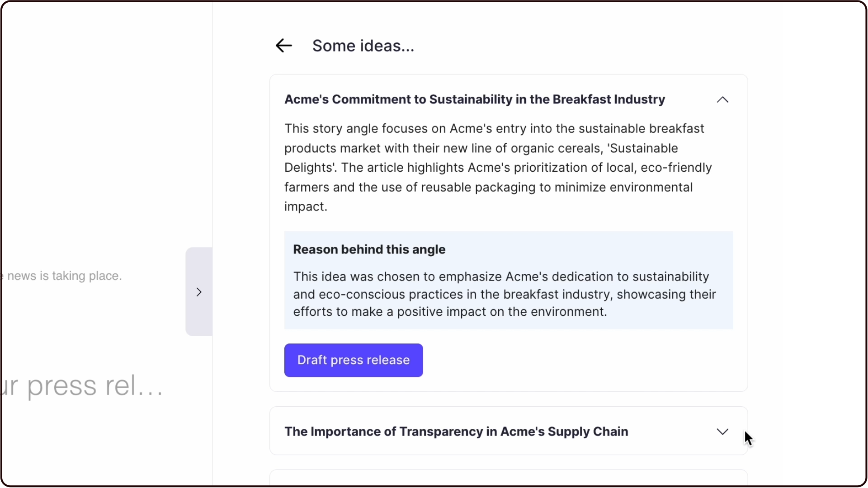Collapse the Acme's Commitment to Sustainability idea
Image resolution: width=868 pixels, height=488 pixels.
click(722, 100)
